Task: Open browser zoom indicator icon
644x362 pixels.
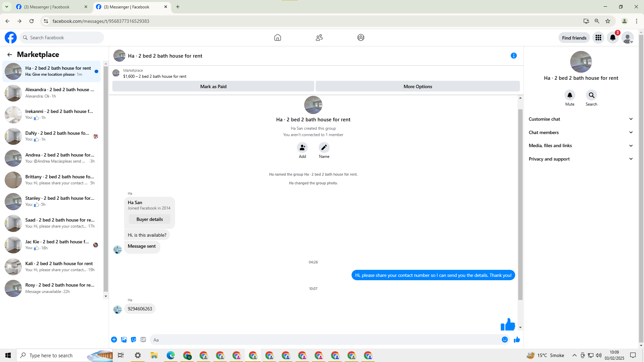Action: 597,21
